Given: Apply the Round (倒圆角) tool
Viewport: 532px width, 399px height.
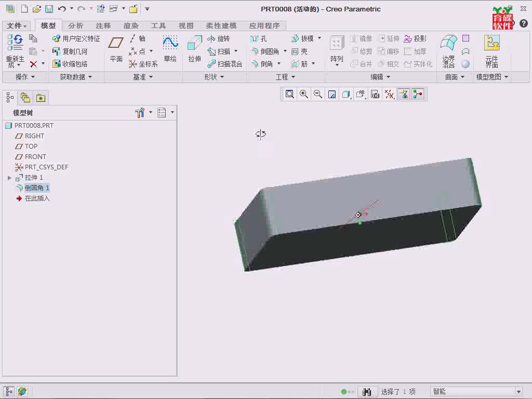Looking at the screenshot, I should (265, 51).
